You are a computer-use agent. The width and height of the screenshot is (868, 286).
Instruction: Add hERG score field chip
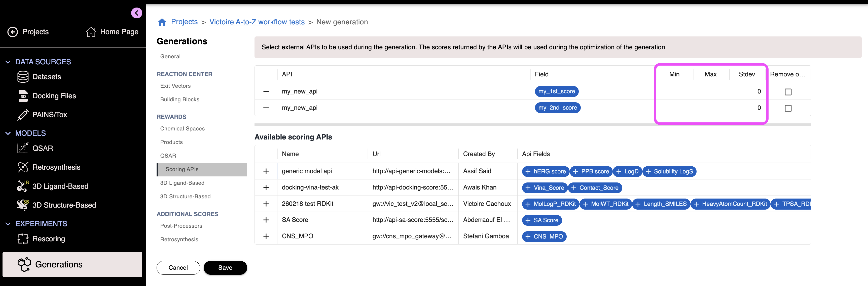[546, 172]
